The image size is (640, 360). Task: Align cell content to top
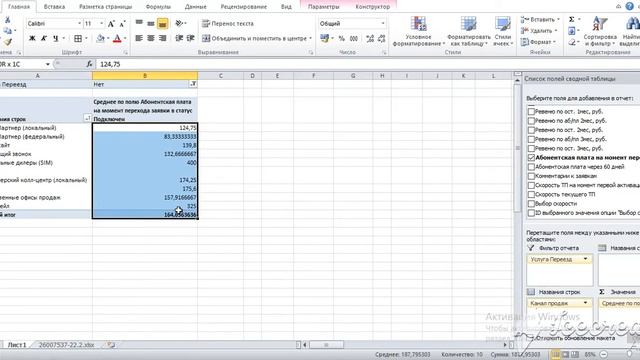pos(139,23)
